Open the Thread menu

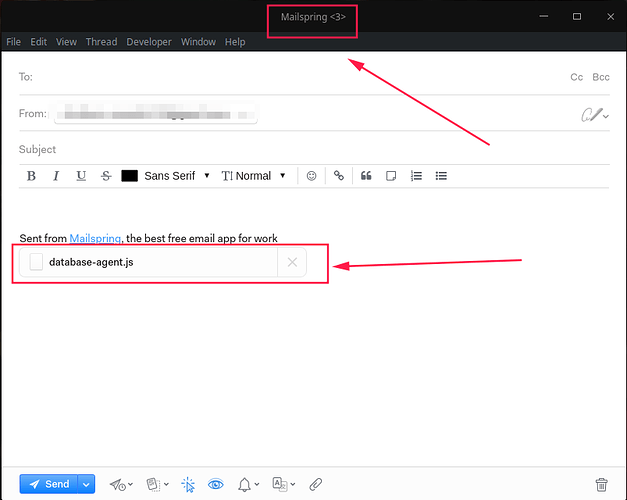[101, 42]
